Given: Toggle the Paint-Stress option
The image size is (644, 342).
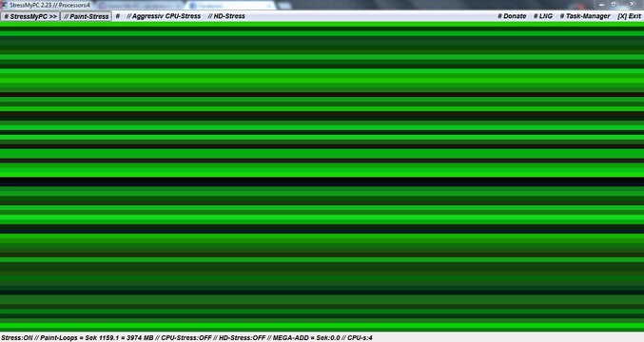Looking at the screenshot, I should click(x=87, y=16).
